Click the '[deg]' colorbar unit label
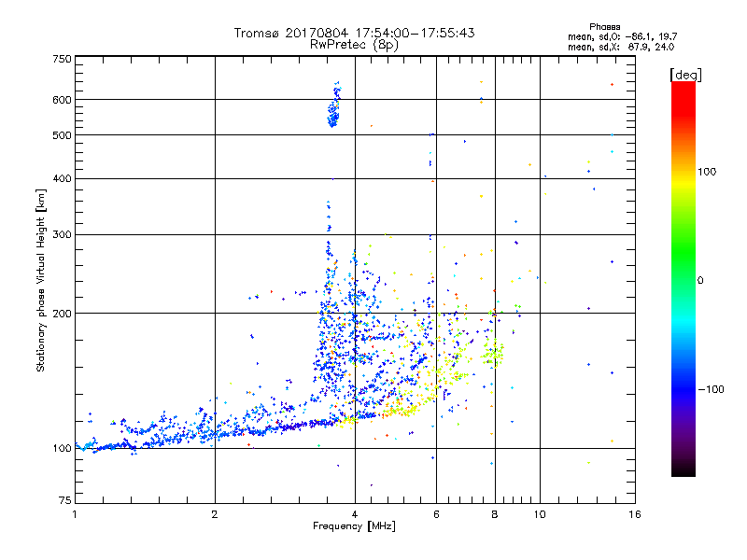Image resolution: width=747 pixels, height=560 pixels. point(685,75)
